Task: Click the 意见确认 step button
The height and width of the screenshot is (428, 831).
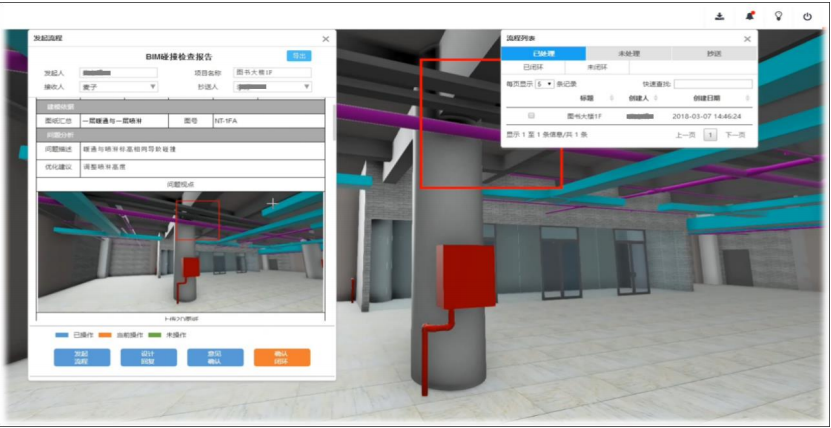Action: [x=215, y=358]
